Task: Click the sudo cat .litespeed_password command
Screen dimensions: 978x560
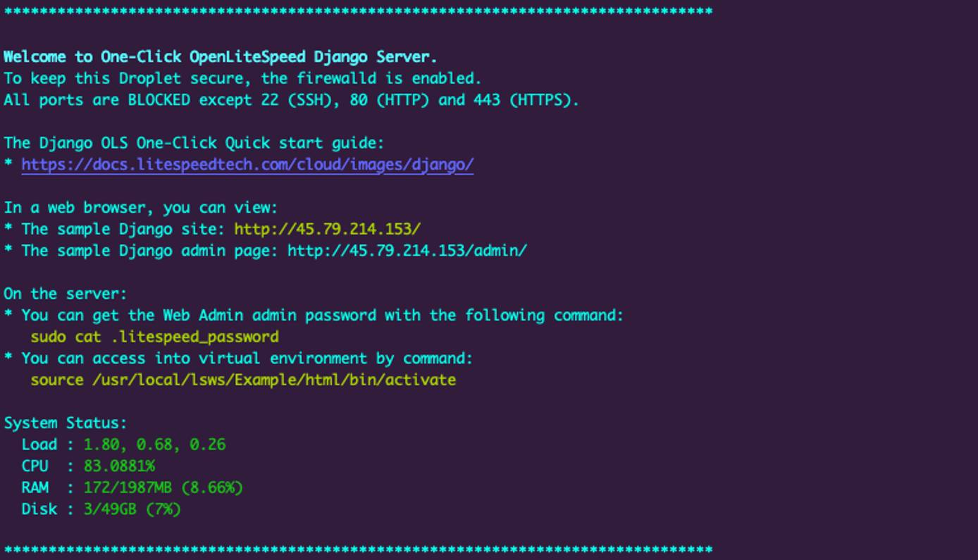Action: click(x=154, y=337)
